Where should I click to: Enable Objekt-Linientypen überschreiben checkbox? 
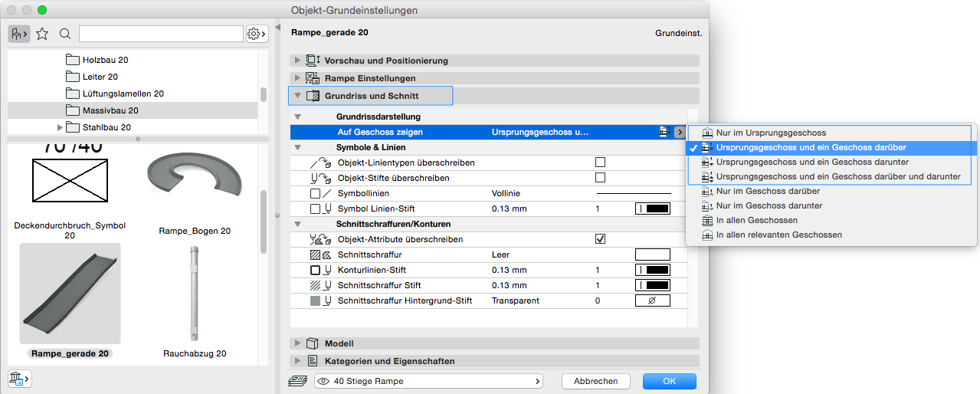[x=600, y=163]
